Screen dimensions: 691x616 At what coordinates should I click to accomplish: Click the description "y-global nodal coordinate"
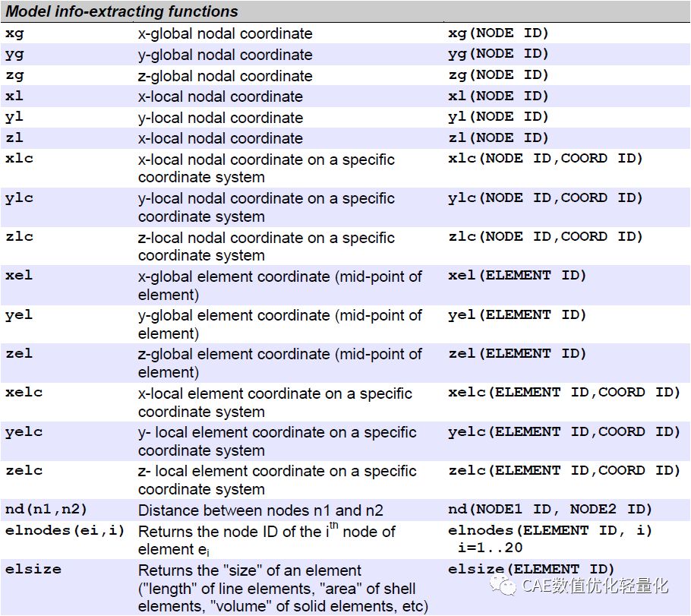click(226, 55)
